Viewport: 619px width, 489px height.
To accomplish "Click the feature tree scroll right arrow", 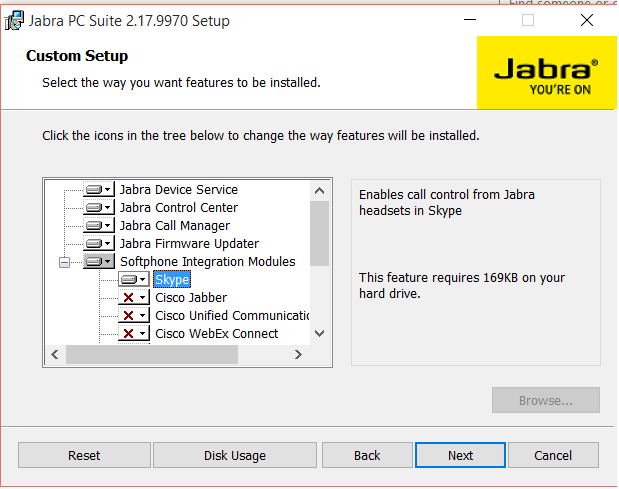I will click(x=298, y=354).
